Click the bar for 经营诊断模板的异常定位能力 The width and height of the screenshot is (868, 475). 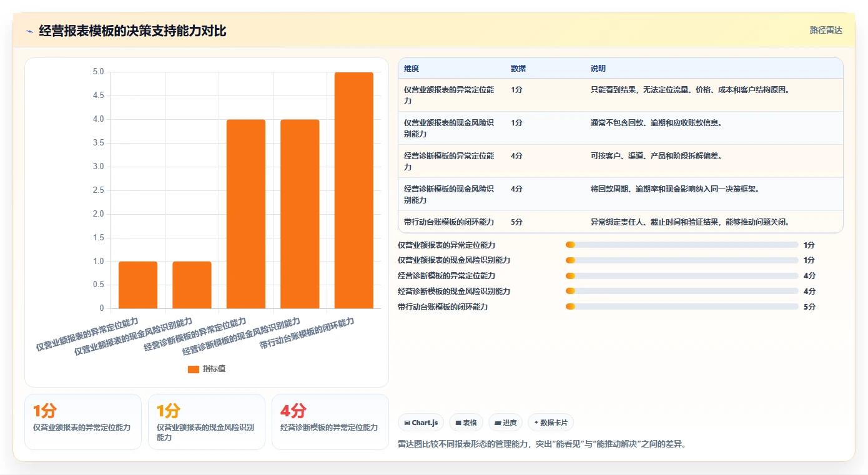pyautogui.click(x=246, y=213)
